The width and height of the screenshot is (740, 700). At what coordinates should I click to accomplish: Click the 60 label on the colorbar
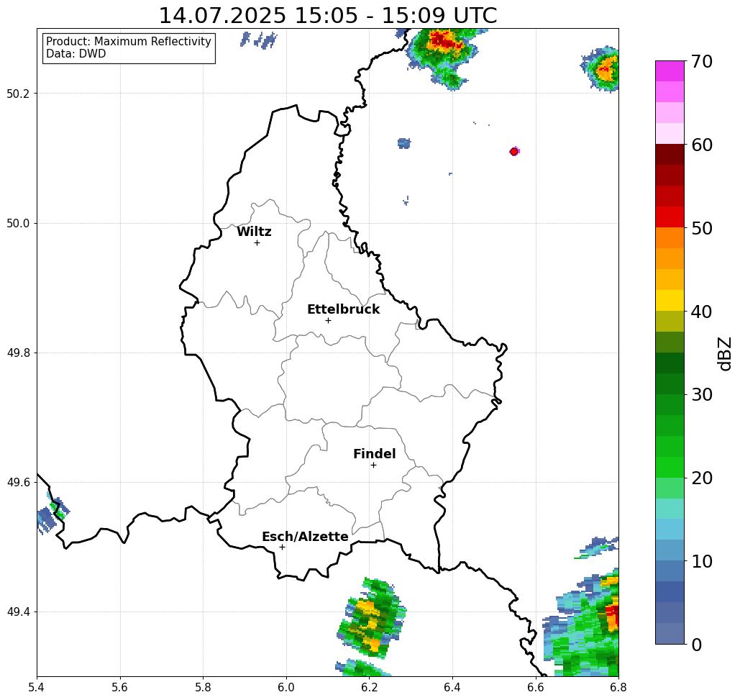(701, 145)
